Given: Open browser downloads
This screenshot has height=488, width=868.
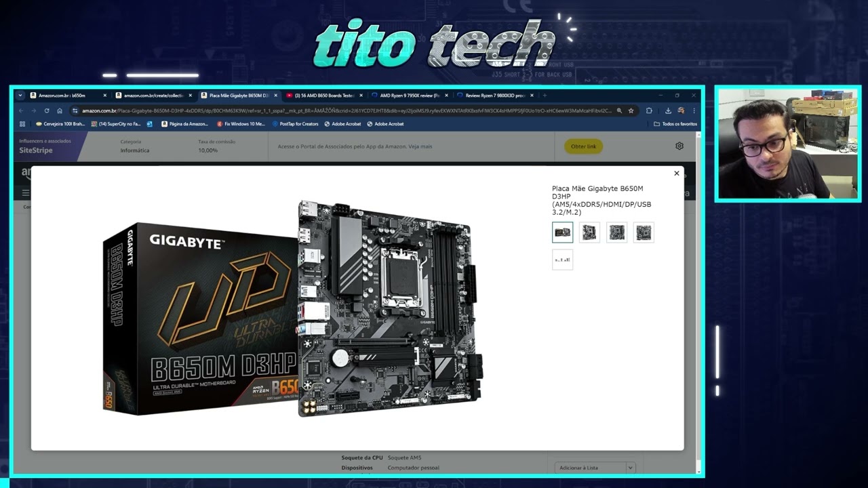Looking at the screenshot, I should pyautogui.click(x=668, y=110).
